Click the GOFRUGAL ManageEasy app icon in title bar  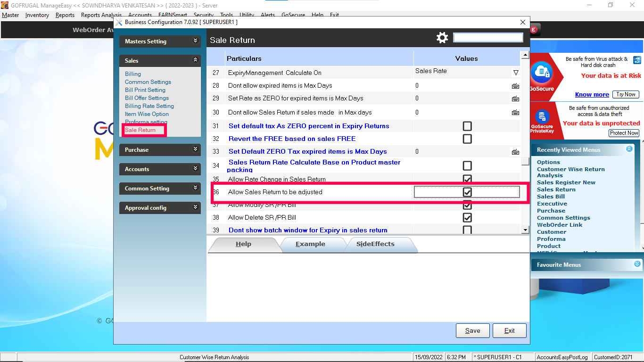[5, 5]
